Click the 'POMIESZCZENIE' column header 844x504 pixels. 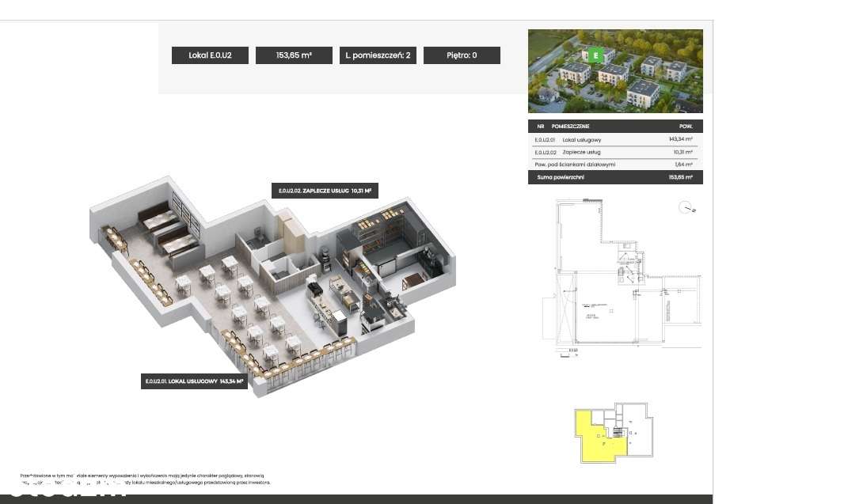pyautogui.click(x=571, y=127)
